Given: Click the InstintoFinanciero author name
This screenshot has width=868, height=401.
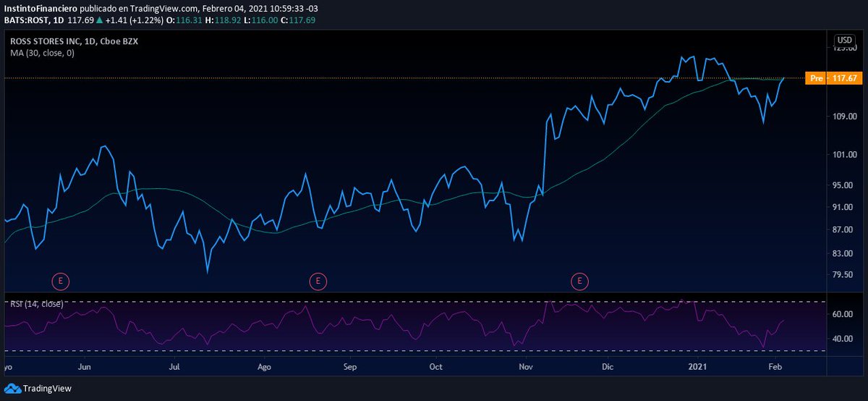Looking at the screenshot, I should 39,8.
